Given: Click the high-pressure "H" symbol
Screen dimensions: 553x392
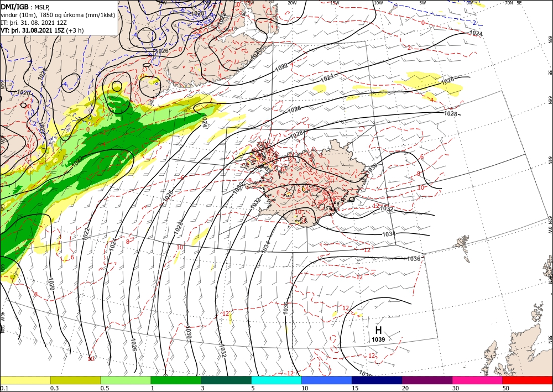Looking at the screenshot, I should (x=378, y=330).
